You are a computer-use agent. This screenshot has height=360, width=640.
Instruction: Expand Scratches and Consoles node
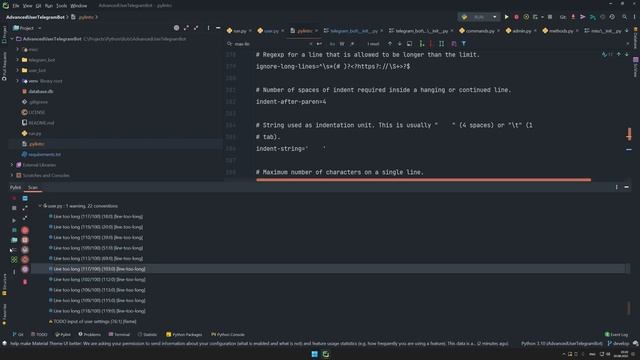(x=12, y=176)
